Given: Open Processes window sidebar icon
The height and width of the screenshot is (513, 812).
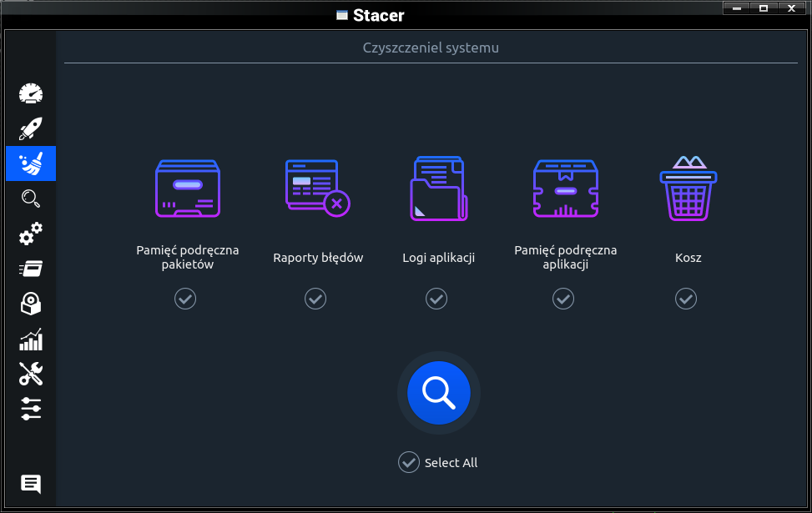Looking at the screenshot, I should coord(31,269).
